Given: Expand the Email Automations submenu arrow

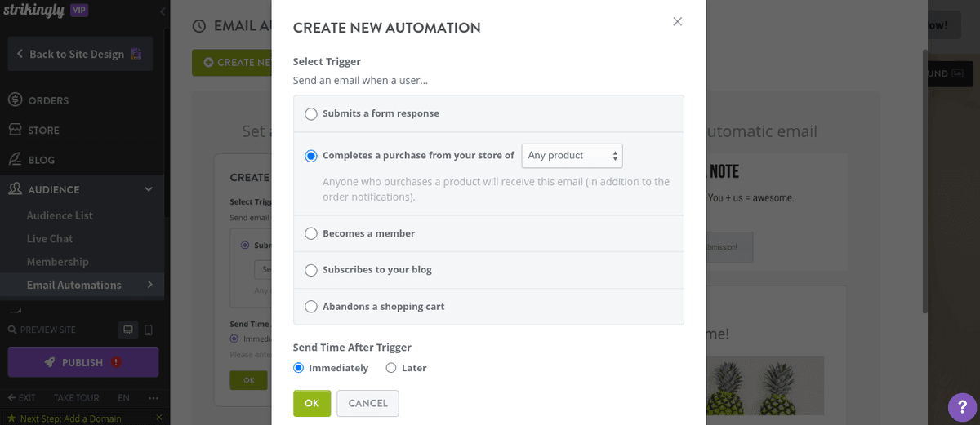Looking at the screenshot, I should point(150,285).
